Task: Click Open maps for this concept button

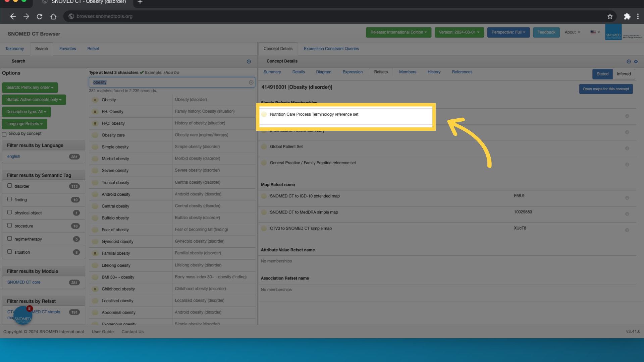Action: click(606, 89)
